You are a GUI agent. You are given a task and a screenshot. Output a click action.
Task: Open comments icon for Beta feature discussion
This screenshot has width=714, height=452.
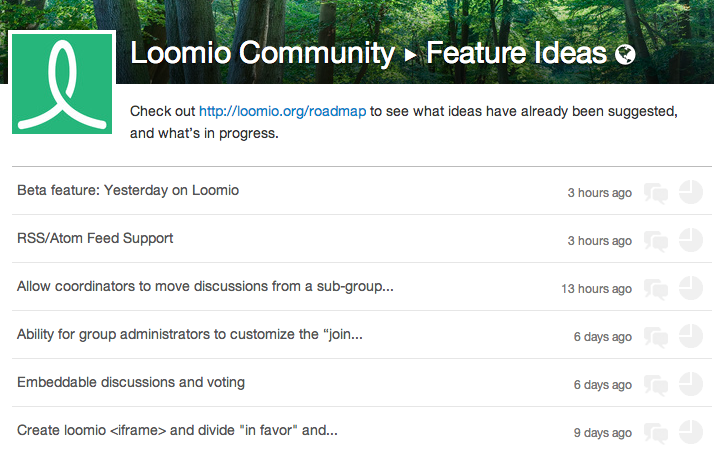pos(656,193)
